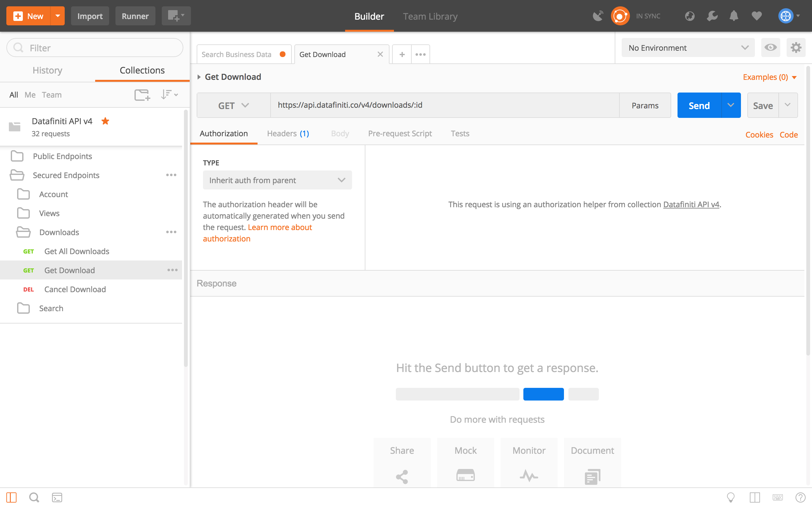The width and height of the screenshot is (812, 507).
Task: Click the globe/environment icon in header
Action: pyautogui.click(x=689, y=16)
